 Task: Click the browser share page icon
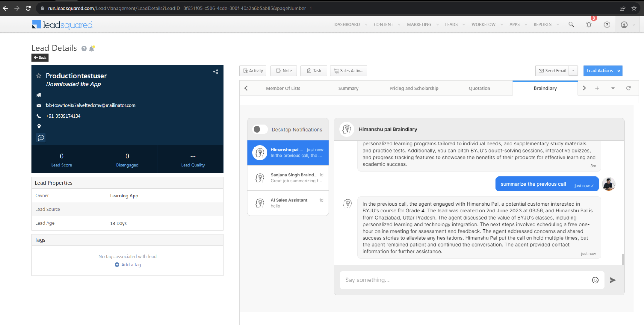click(622, 8)
